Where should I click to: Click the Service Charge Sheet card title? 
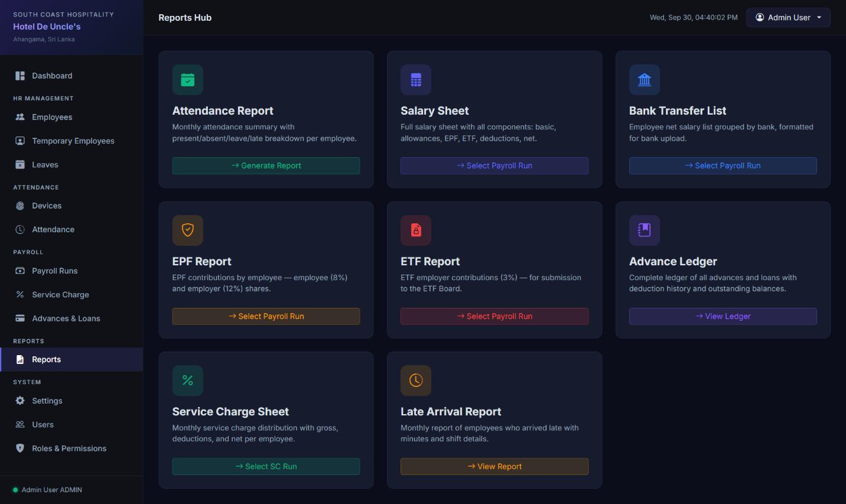coord(230,412)
